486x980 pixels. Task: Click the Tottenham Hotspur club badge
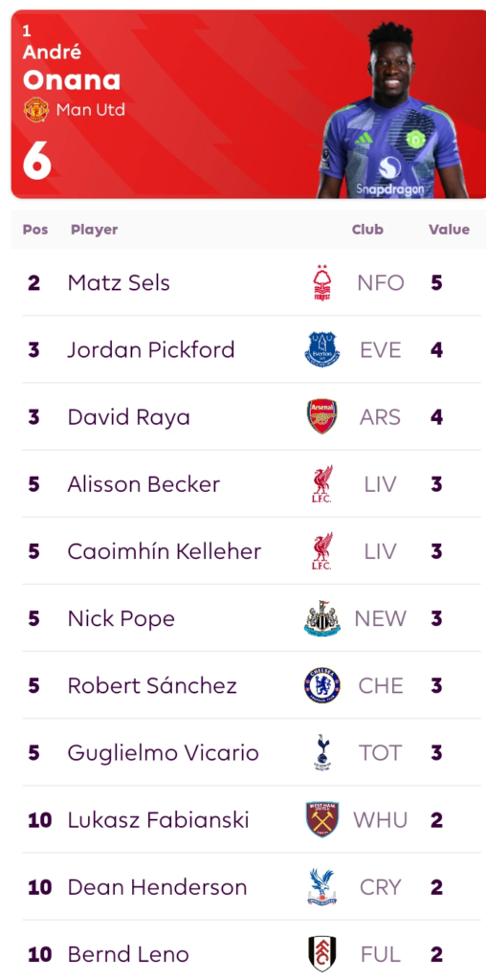tap(322, 752)
